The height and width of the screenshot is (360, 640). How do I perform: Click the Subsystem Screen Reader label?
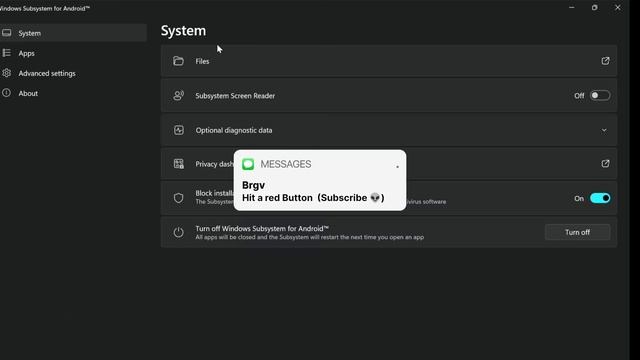(235, 96)
